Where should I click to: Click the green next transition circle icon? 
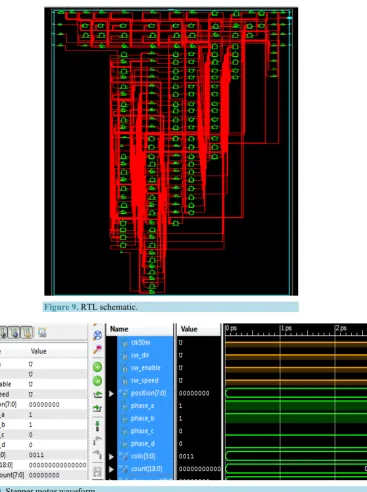pos(97,381)
